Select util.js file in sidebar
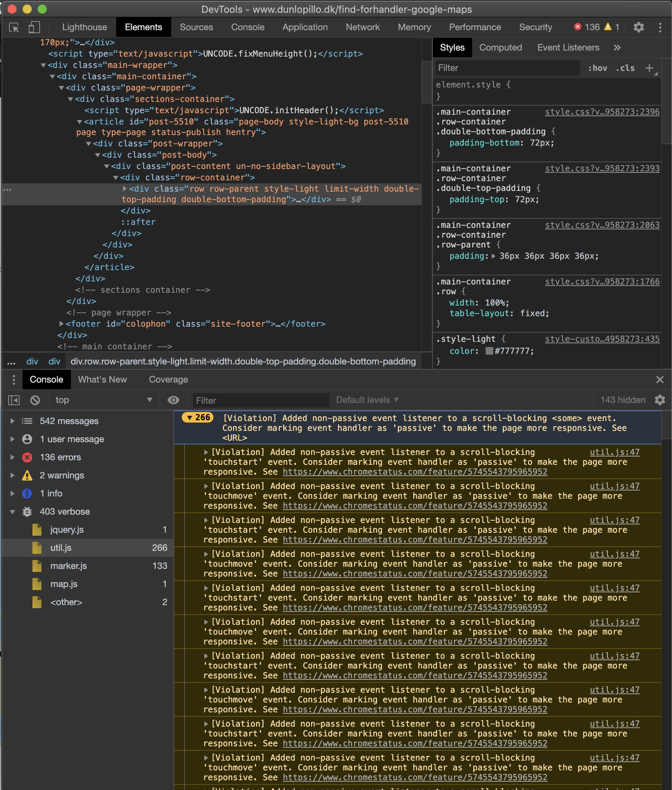The height and width of the screenshot is (790, 672). coord(87,548)
